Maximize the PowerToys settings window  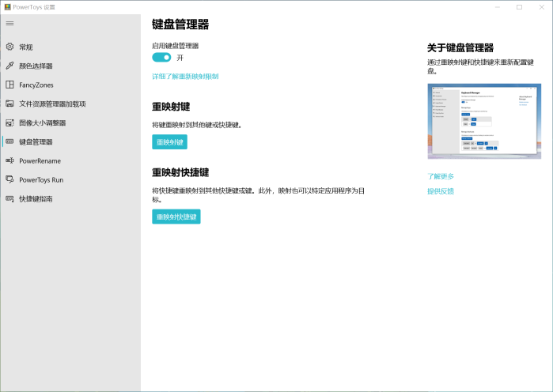tap(520, 7)
